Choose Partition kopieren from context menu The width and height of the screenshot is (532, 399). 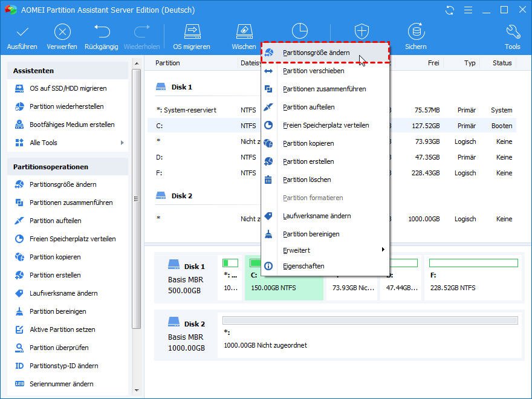(x=325, y=143)
